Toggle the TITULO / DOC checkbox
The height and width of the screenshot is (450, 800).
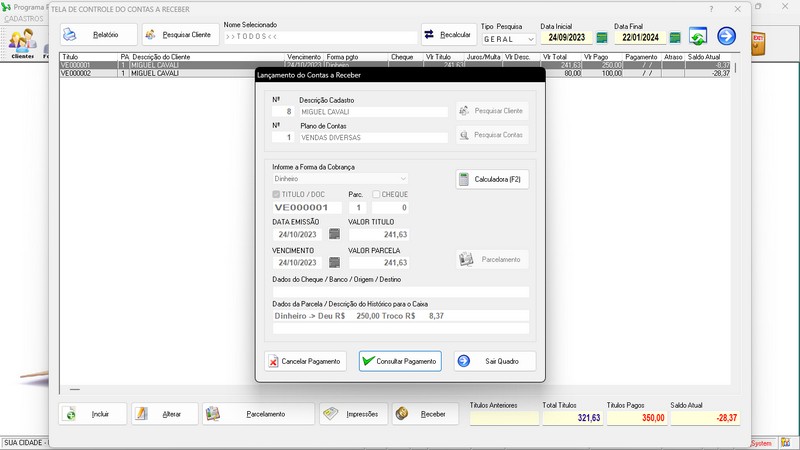[x=276, y=194]
